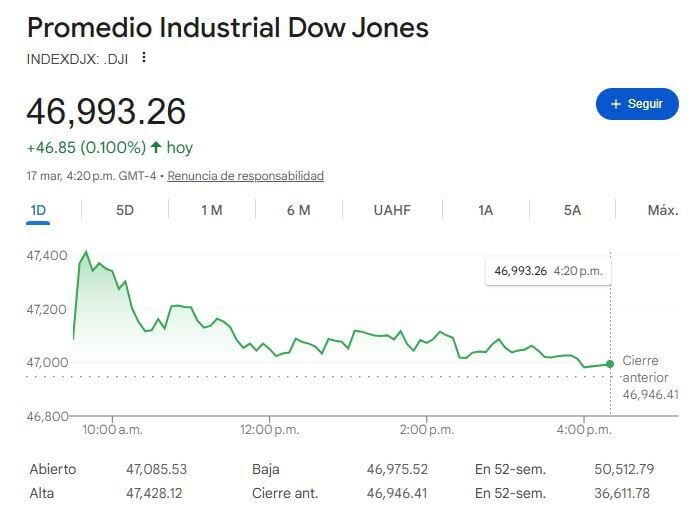Show the 5A five-year chart
The width and height of the screenshot is (691, 526).
point(572,210)
